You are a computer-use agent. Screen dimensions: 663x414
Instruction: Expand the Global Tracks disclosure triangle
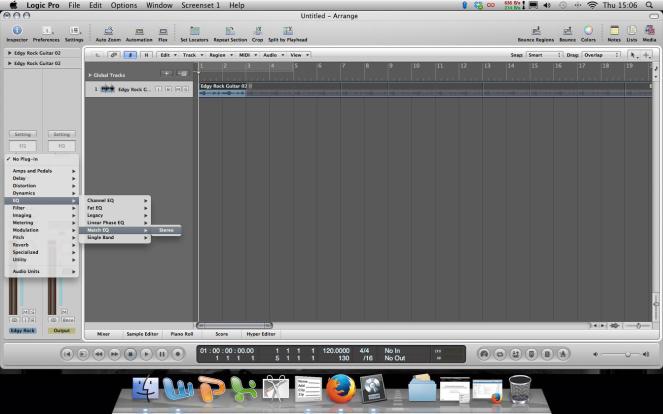pyautogui.click(x=90, y=75)
